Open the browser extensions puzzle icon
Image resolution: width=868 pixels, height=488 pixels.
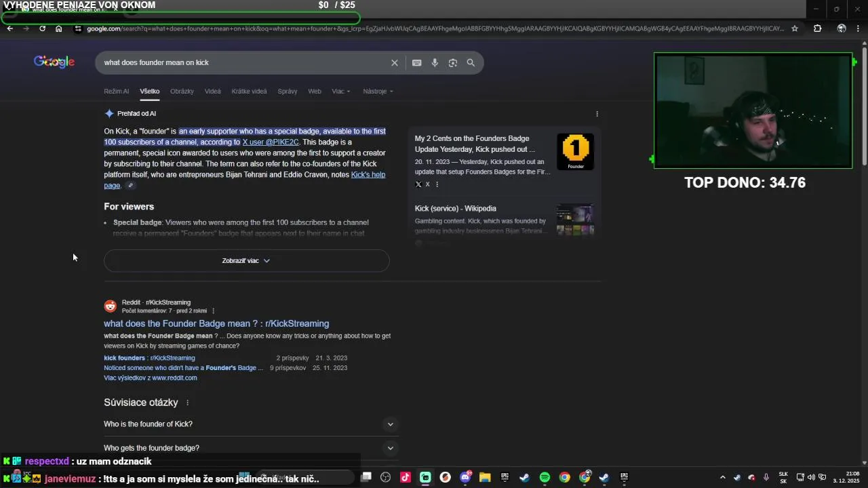pyautogui.click(x=817, y=28)
